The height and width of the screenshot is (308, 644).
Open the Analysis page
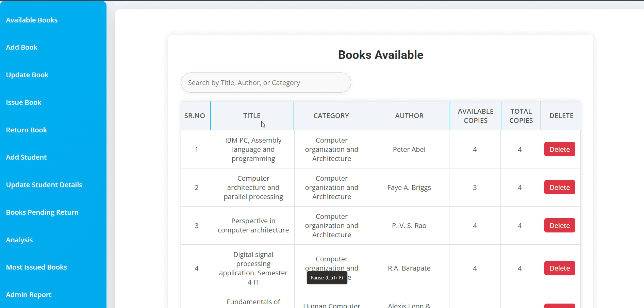19,240
